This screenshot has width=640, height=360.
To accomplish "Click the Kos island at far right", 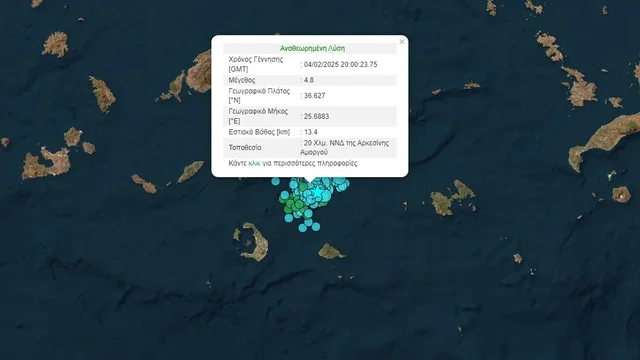I will tap(605, 141).
